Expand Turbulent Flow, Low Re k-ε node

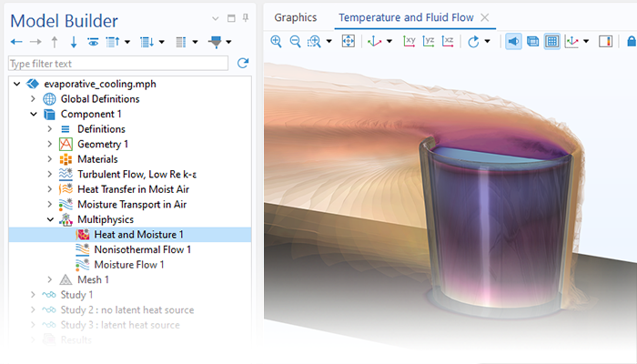pos(49,174)
